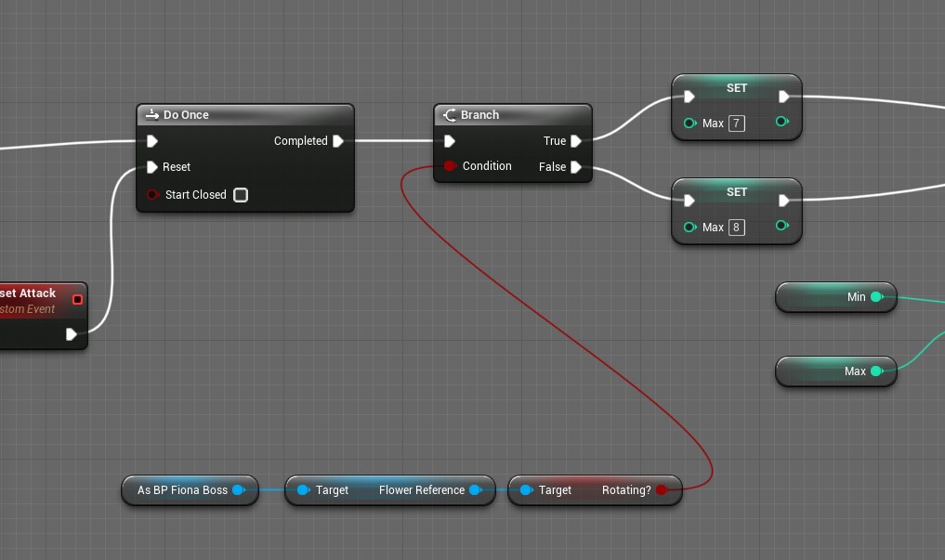
Task: Toggle the Start Closed checkbox
Action: 241,195
